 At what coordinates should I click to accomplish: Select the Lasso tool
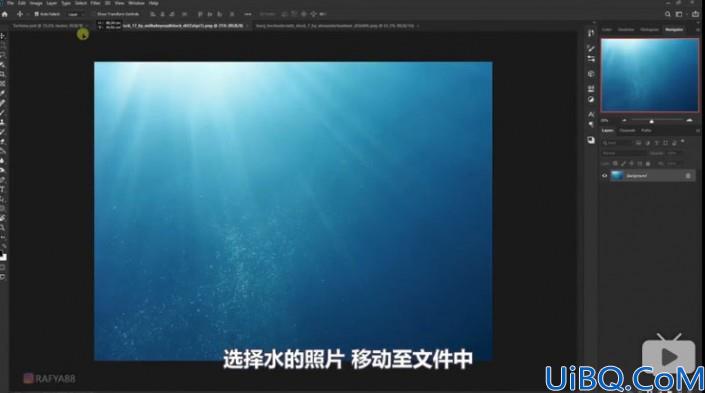click(x=2, y=55)
